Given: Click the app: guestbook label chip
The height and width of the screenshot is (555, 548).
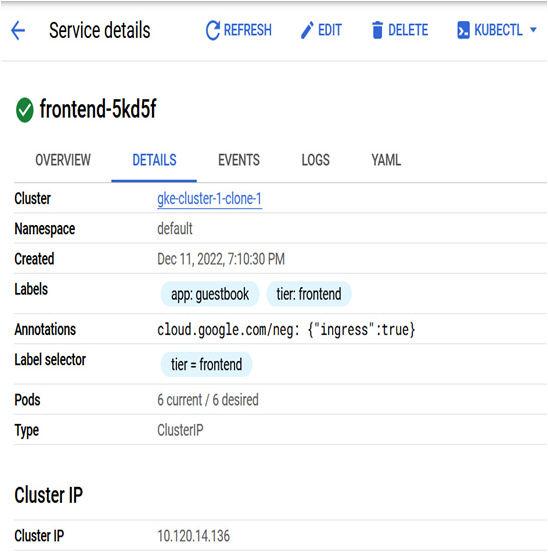Looking at the screenshot, I should click(x=210, y=294).
